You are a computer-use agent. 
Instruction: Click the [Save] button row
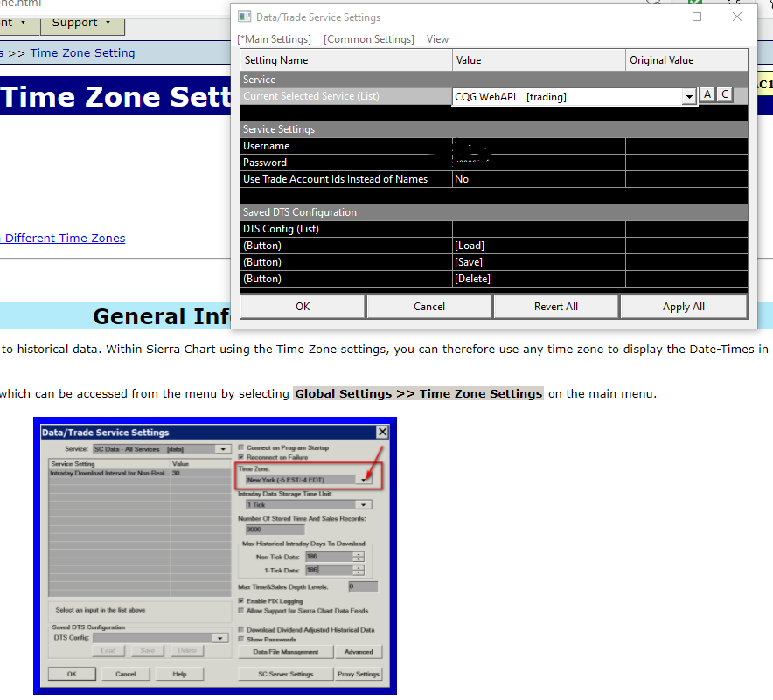click(539, 262)
